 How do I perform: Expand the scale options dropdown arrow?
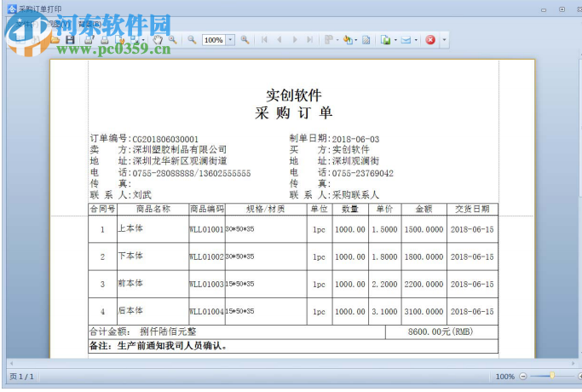pos(143,40)
